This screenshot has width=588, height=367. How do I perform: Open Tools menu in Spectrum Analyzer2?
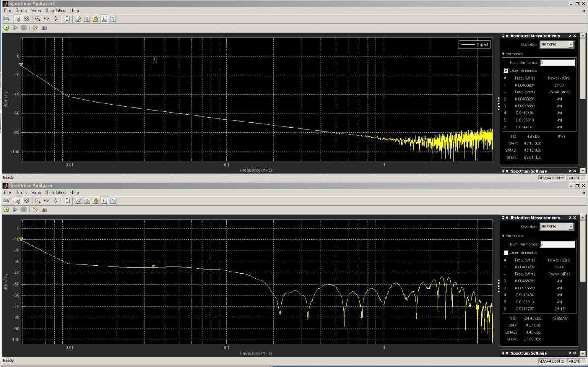pyautogui.click(x=21, y=10)
